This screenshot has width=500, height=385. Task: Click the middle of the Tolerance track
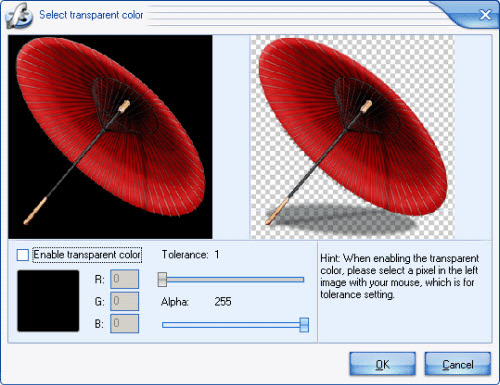coord(231,279)
